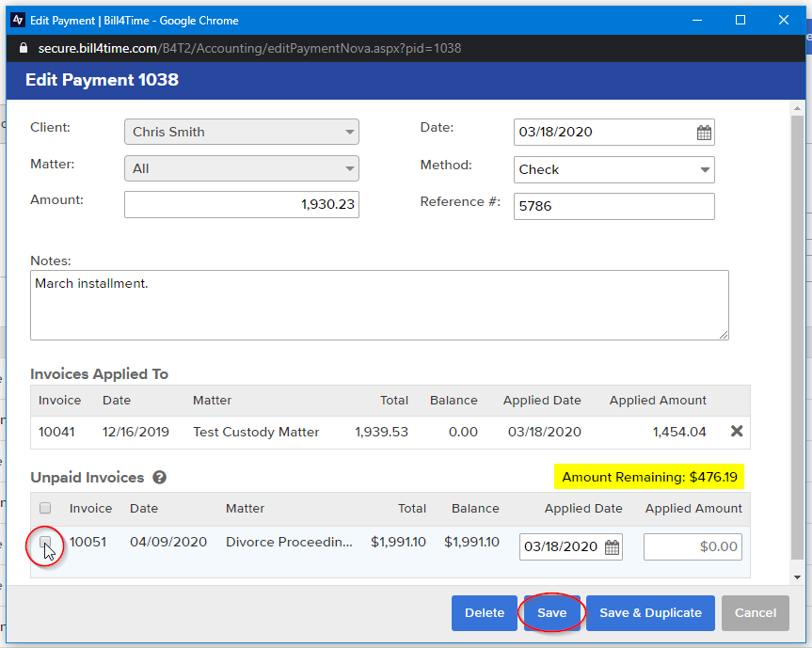
Task: Open the Date calendar picker icon
Action: [x=704, y=133]
